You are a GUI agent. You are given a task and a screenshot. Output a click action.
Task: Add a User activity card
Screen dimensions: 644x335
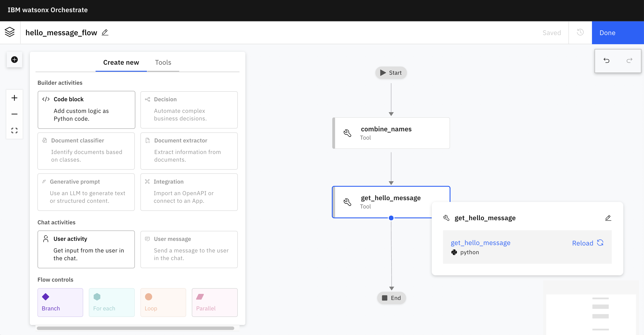86,249
